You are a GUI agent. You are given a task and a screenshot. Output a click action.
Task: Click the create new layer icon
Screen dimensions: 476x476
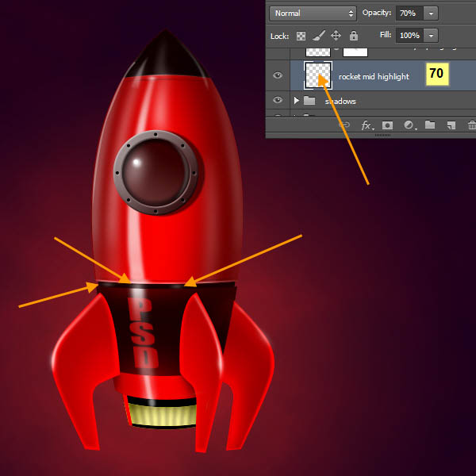[450, 125]
